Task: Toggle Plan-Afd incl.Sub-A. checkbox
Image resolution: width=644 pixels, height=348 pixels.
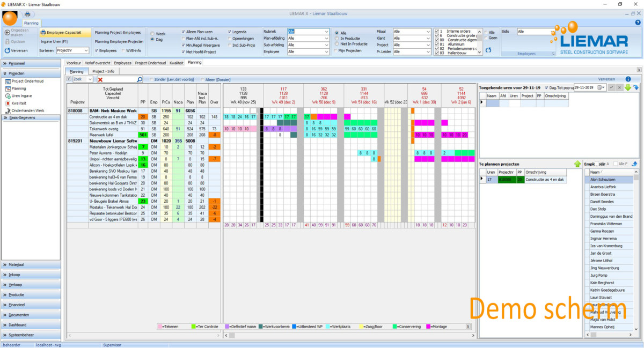Action: point(184,39)
